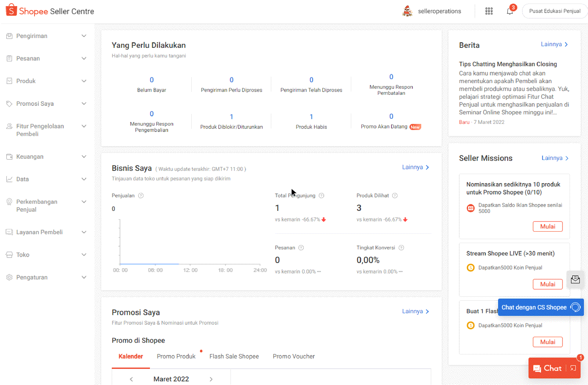Open the notification bell
Image resolution: width=588 pixels, height=385 pixels.
coord(510,11)
